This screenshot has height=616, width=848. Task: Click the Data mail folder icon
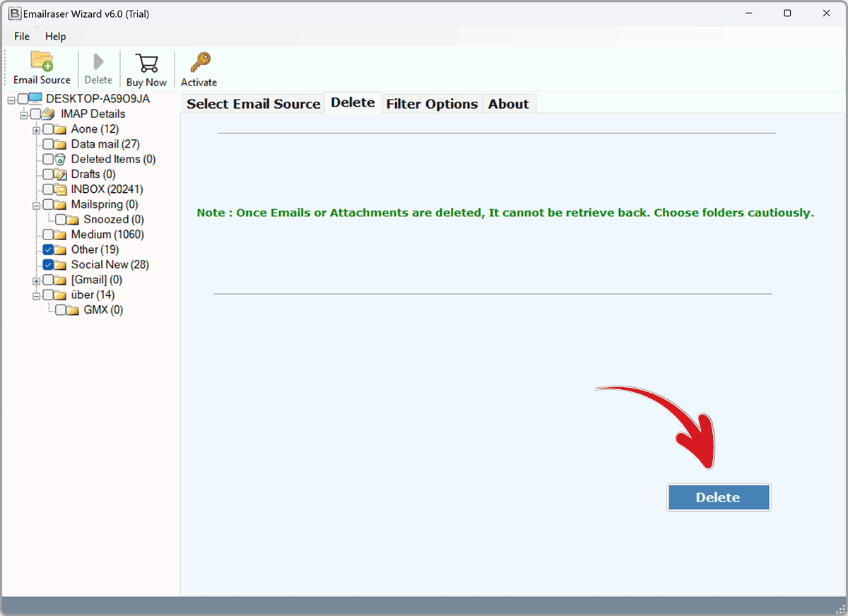pyautogui.click(x=61, y=144)
